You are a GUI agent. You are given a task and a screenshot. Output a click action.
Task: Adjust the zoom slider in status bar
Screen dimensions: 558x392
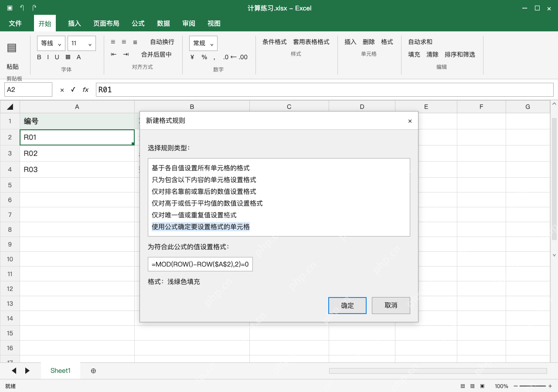(533, 386)
